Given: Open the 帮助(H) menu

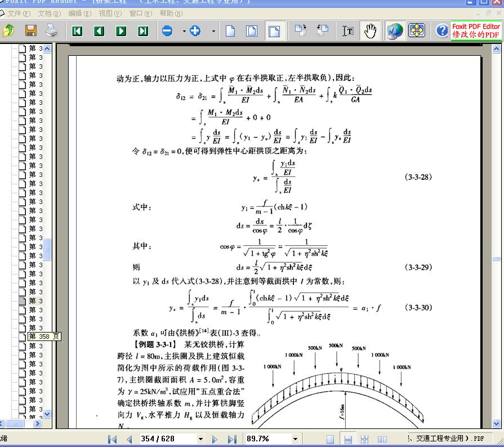Looking at the screenshot, I should [x=171, y=14].
